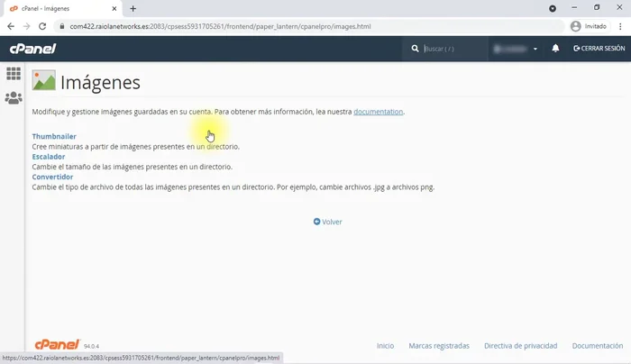Click text 'Modifique y gestione imágenes guardadas'
The height and width of the screenshot is (364, 631).
[x=99, y=112]
